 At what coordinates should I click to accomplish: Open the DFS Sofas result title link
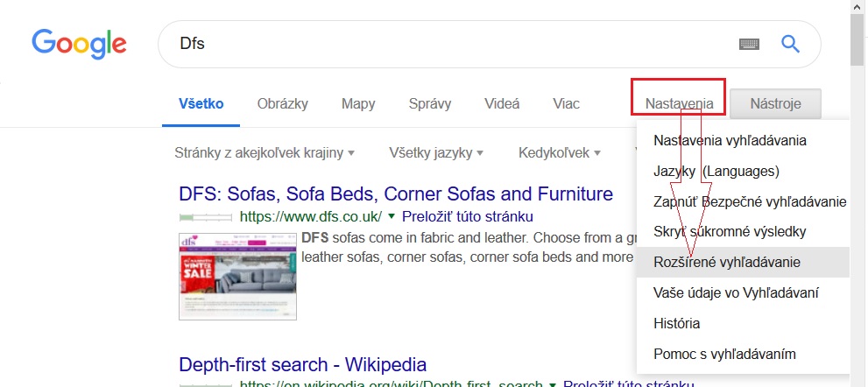395,193
